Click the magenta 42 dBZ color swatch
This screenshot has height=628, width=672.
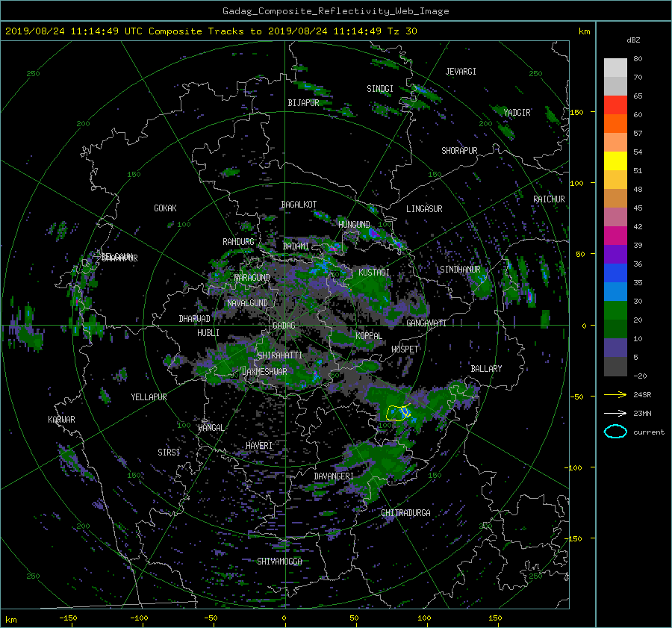(x=615, y=235)
